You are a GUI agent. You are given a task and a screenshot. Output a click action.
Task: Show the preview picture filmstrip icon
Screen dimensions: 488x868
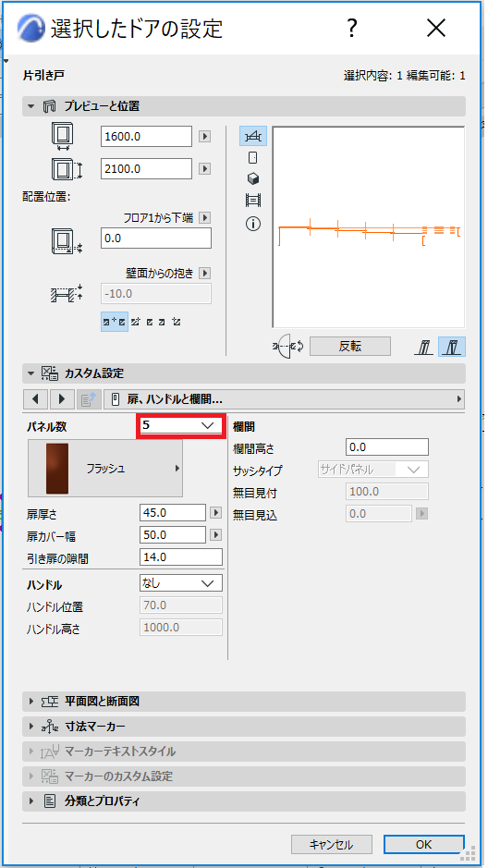253,201
